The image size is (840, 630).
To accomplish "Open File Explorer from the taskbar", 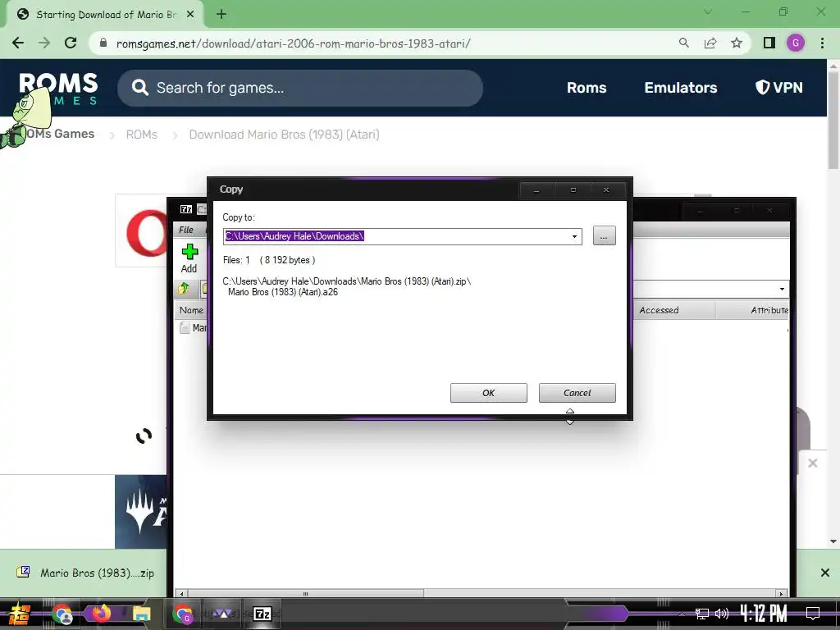I will point(141,614).
